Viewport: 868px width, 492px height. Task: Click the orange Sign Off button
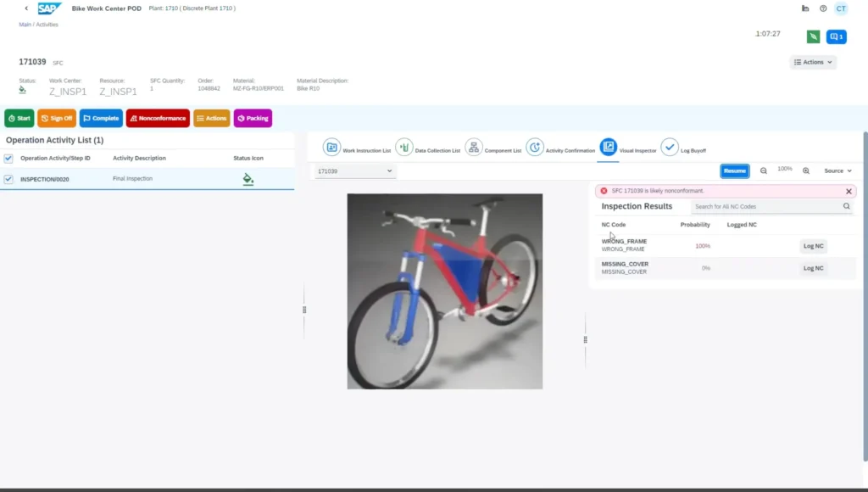(x=57, y=118)
